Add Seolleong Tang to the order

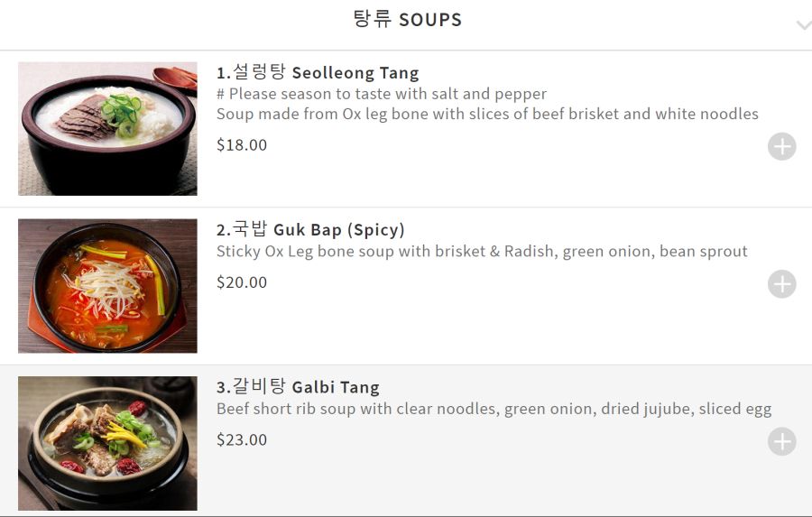781,146
